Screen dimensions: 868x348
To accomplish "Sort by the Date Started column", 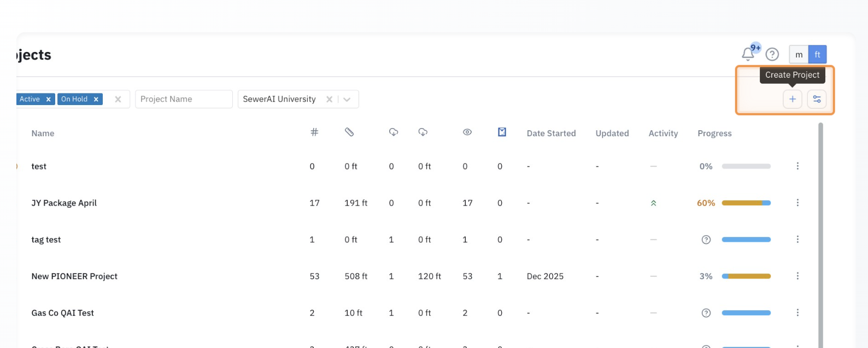I will [x=551, y=133].
